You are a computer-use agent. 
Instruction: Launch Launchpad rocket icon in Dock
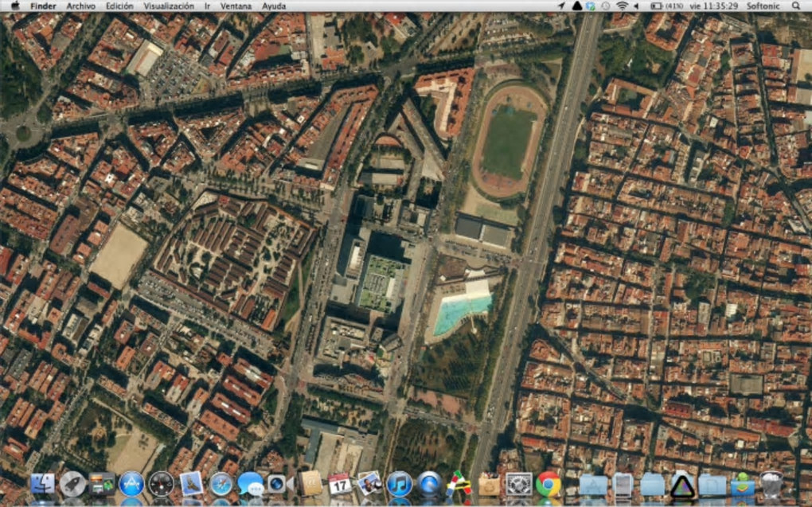pos(72,484)
